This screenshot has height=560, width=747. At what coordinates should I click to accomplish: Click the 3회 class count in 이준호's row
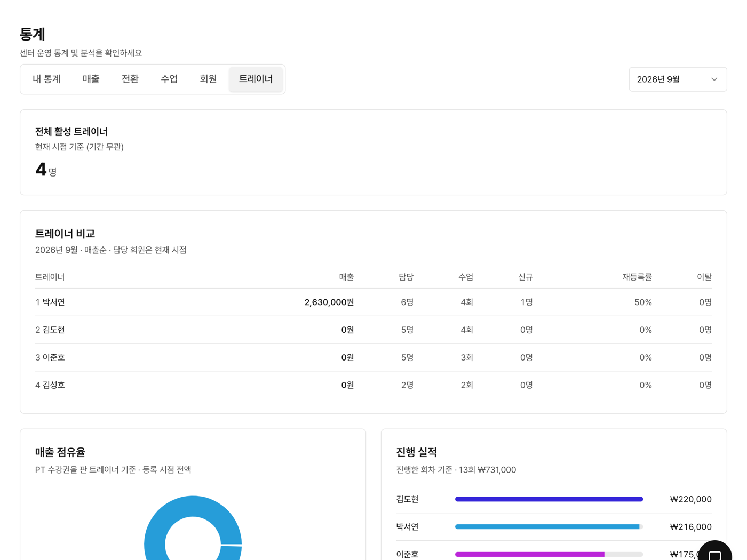[467, 358]
